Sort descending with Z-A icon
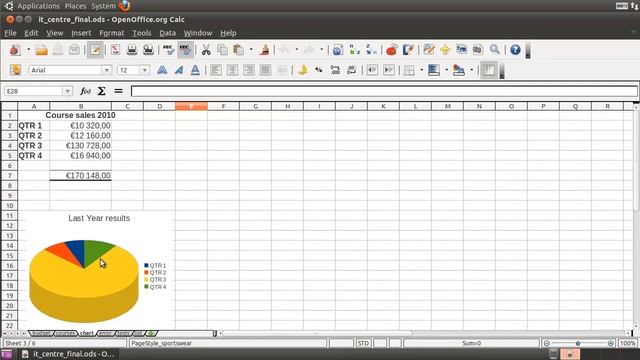Viewport: 640px width, 360px height. pyautogui.click(x=371, y=50)
